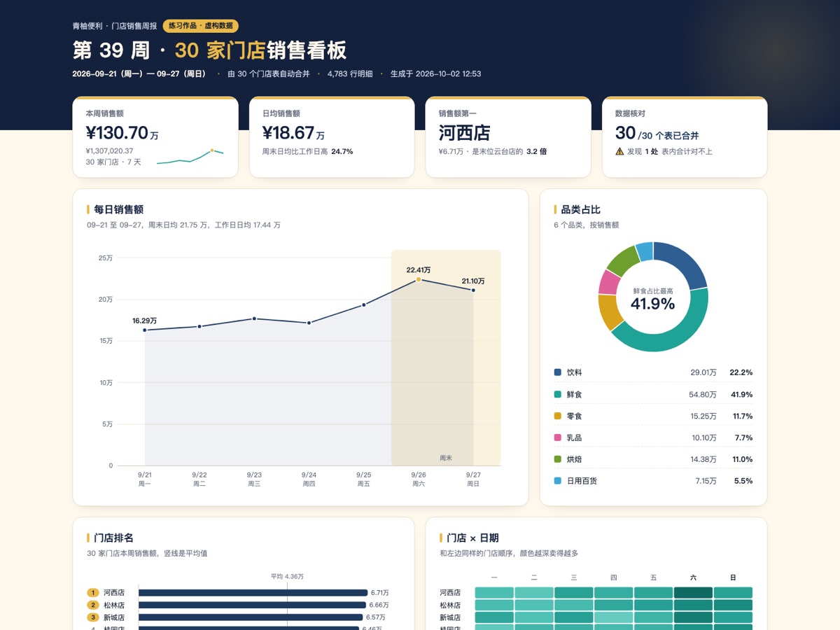The image size is (840, 630).
Task: Click the 松林店 bar in 门店排名 chart
Action: click(252, 605)
